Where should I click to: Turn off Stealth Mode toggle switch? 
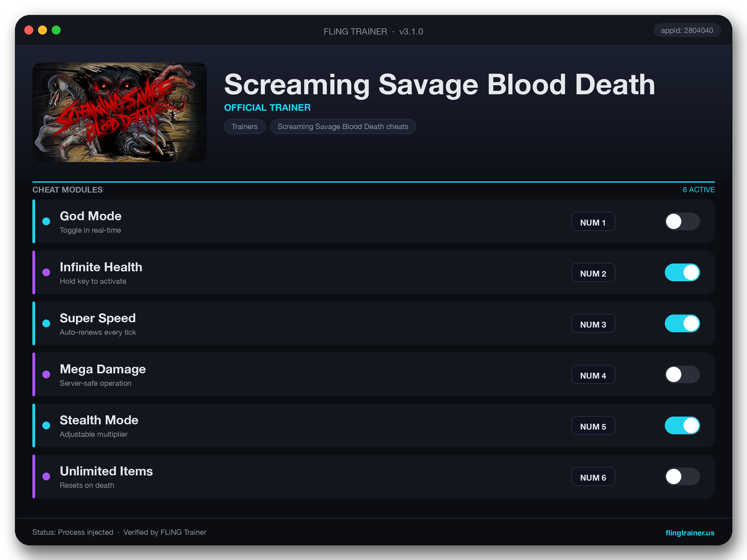[x=682, y=425]
